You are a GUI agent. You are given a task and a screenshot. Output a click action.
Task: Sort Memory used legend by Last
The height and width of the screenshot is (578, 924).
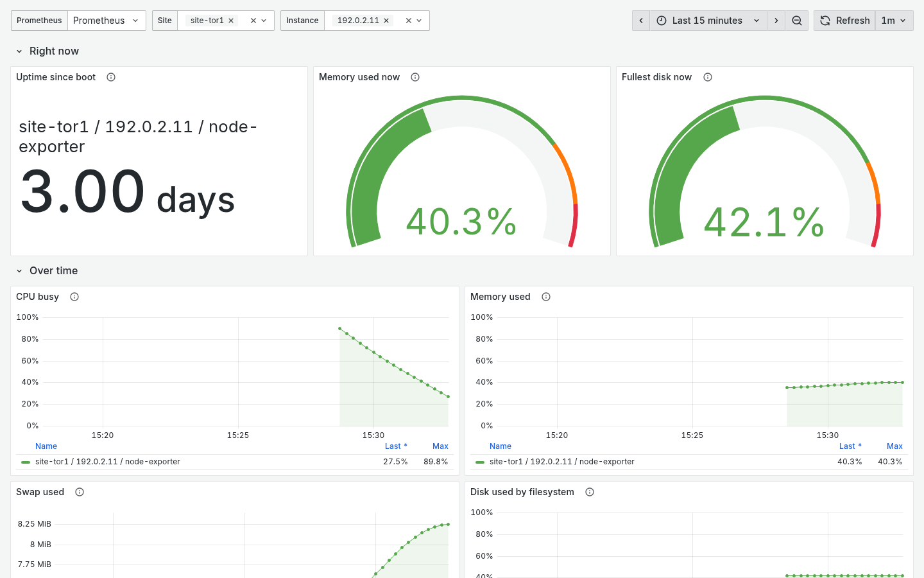850,446
